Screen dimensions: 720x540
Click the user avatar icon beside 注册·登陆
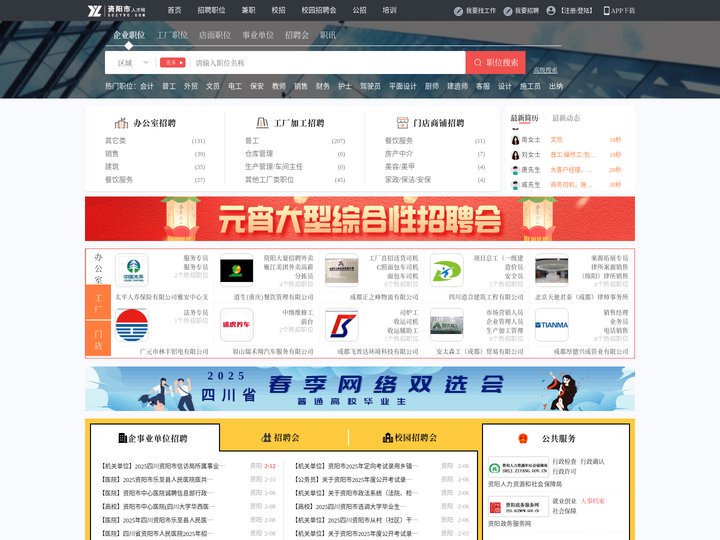point(551,11)
